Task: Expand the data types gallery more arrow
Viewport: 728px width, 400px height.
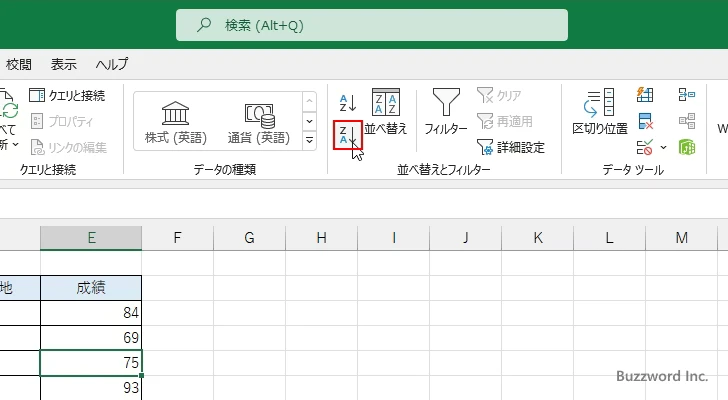Action: (x=309, y=141)
